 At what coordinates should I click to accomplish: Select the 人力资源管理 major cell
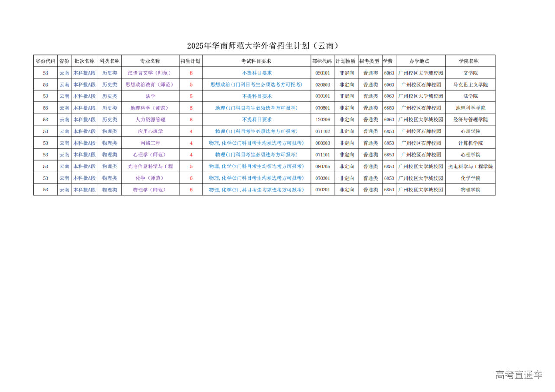(150, 120)
